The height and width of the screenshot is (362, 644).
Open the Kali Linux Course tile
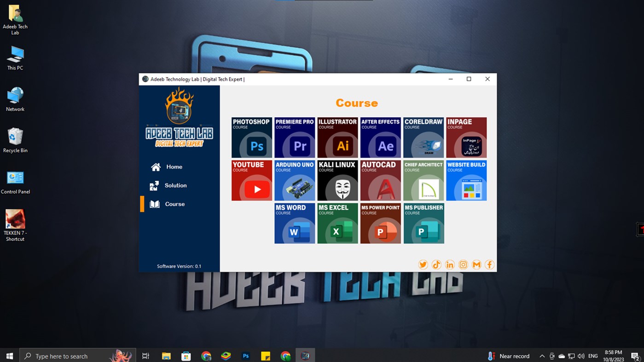(x=337, y=180)
